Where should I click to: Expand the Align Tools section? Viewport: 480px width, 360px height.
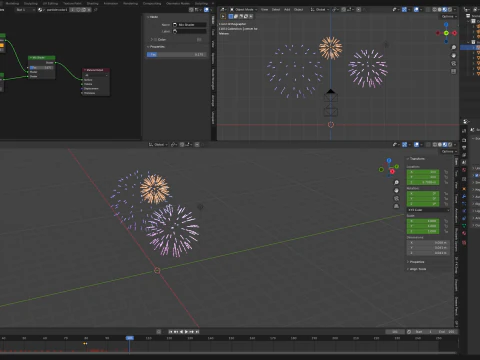tap(417, 269)
